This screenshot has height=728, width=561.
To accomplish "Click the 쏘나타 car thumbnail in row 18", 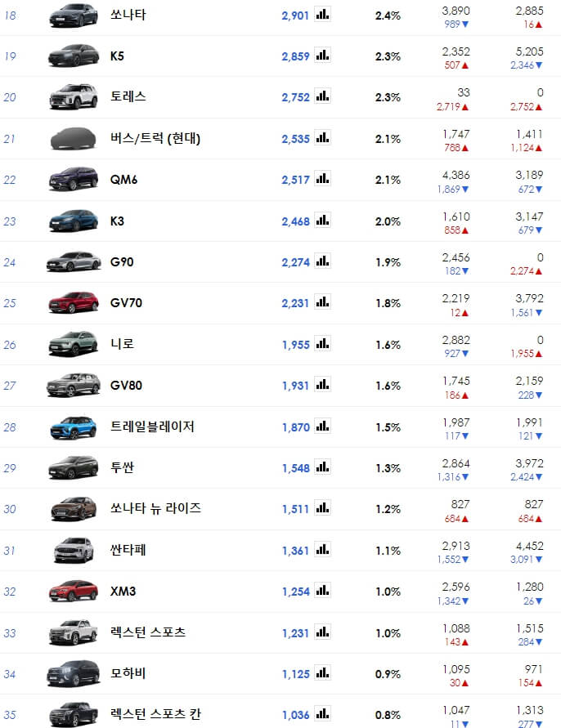I will point(74,15).
